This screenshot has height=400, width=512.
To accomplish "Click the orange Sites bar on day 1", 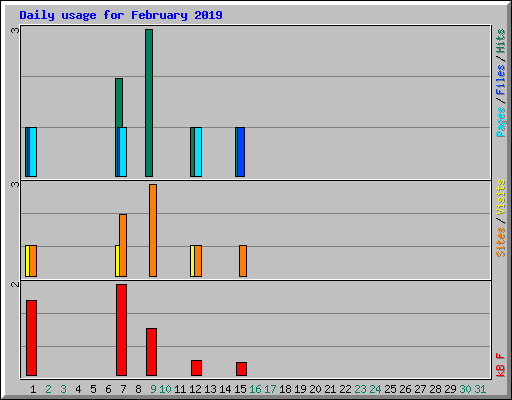I will tap(33, 261).
